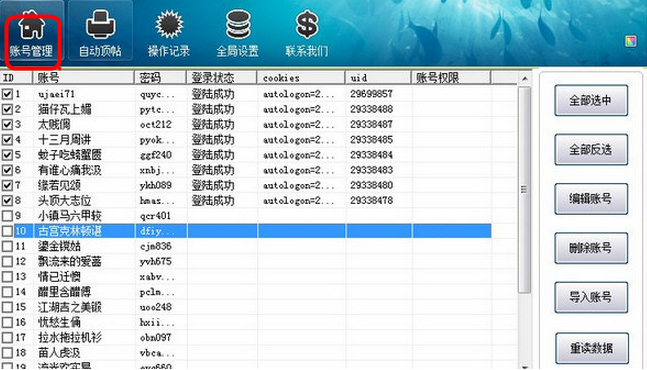The width and height of the screenshot is (647, 370).
Task: Click the scroll-up arrow of account list
Action: pos(524,78)
